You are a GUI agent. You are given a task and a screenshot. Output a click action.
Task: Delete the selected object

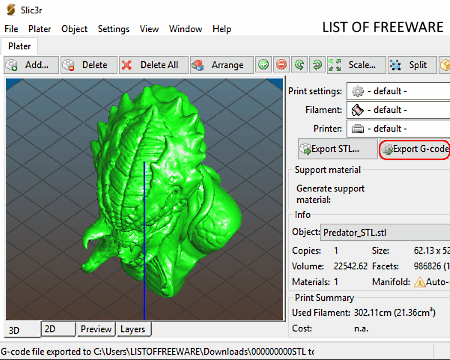89,65
